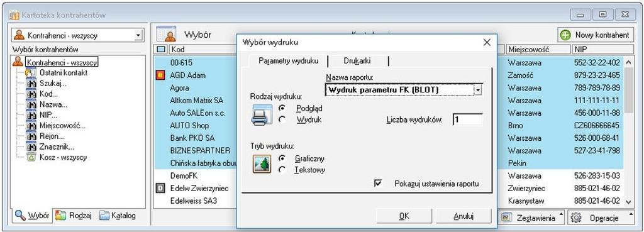The width and height of the screenshot is (644, 232).
Task: Click the Liczba wydruków input field
Action: tap(467, 119)
